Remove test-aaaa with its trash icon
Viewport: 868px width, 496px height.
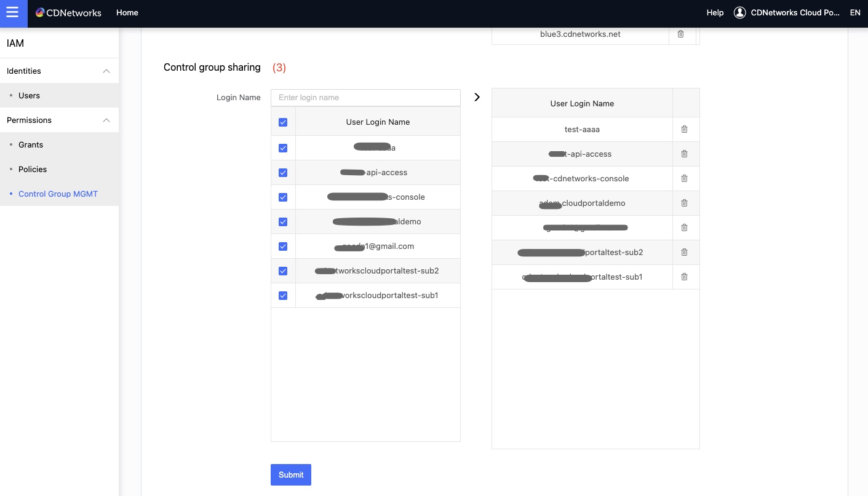click(x=684, y=129)
